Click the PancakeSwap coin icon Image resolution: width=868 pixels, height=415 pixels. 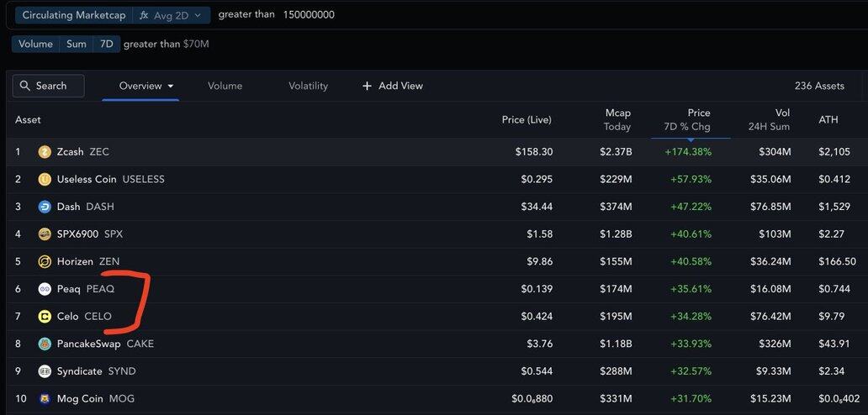click(x=45, y=344)
